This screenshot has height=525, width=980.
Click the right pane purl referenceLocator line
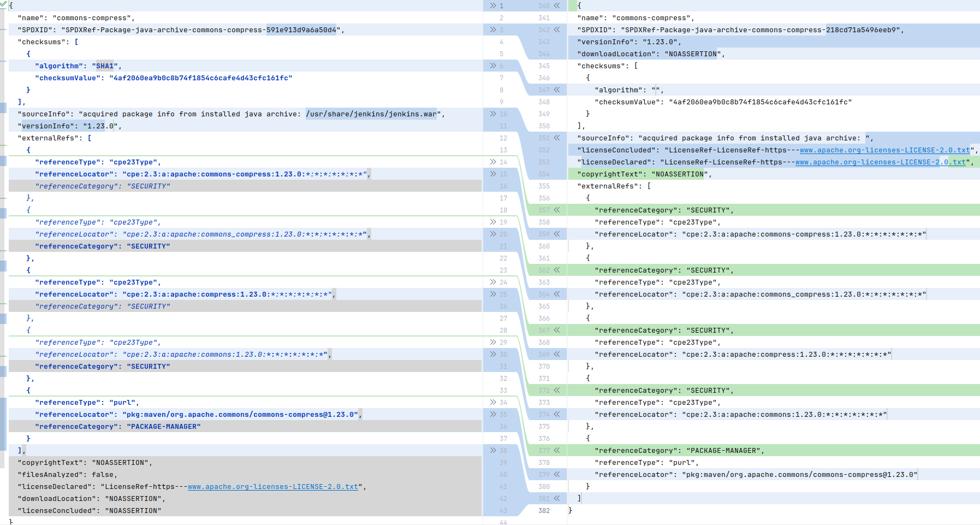(x=756, y=475)
